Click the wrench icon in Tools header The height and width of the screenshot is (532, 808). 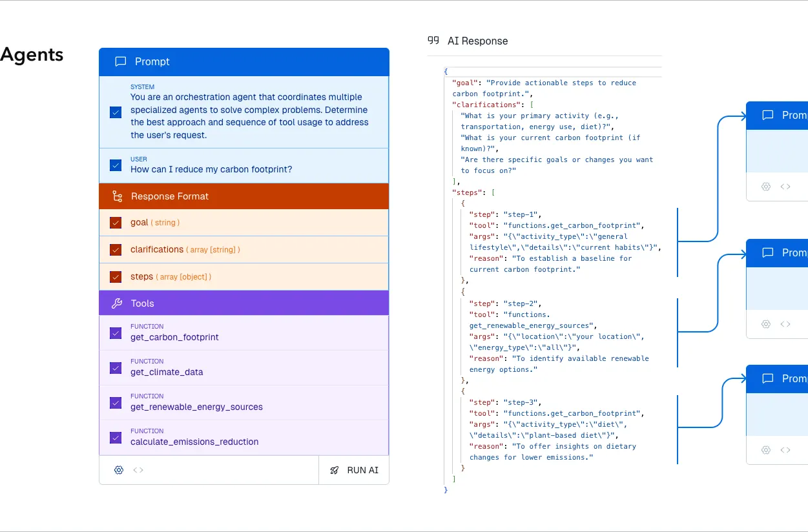click(117, 303)
